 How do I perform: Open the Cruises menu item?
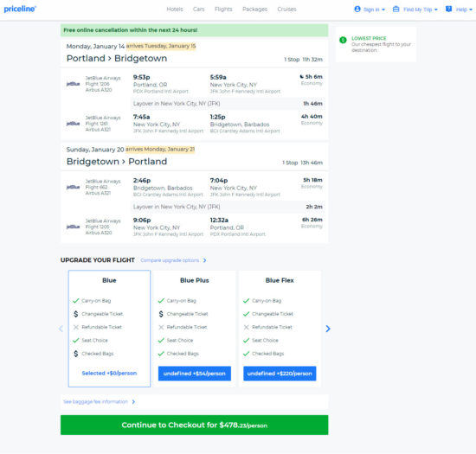(x=286, y=10)
